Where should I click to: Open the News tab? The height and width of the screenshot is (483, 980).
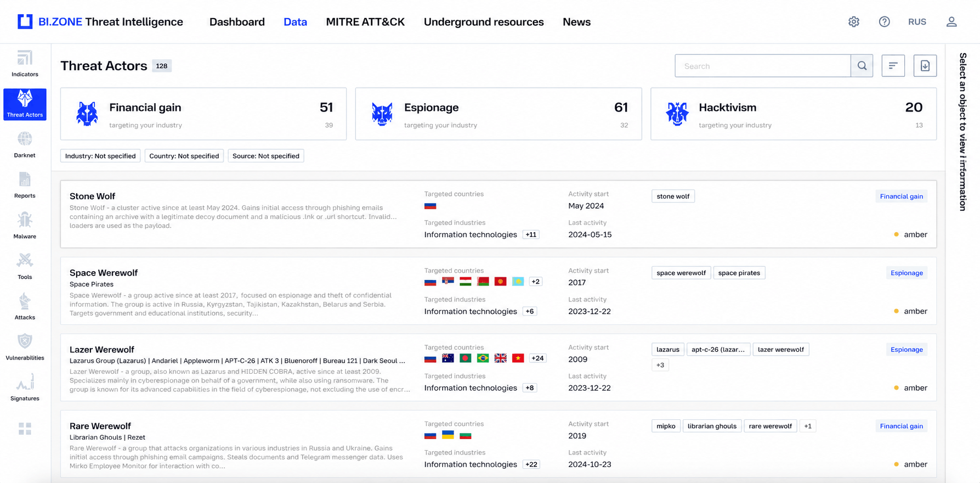576,22
